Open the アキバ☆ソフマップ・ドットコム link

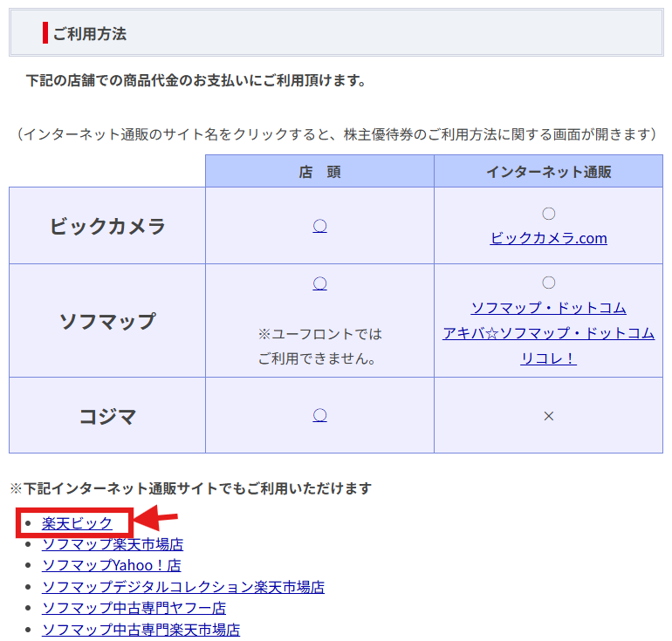tap(549, 332)
